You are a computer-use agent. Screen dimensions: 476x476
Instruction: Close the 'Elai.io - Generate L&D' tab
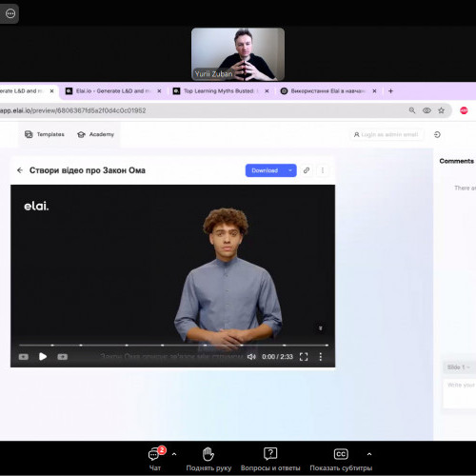coord(159,91)
